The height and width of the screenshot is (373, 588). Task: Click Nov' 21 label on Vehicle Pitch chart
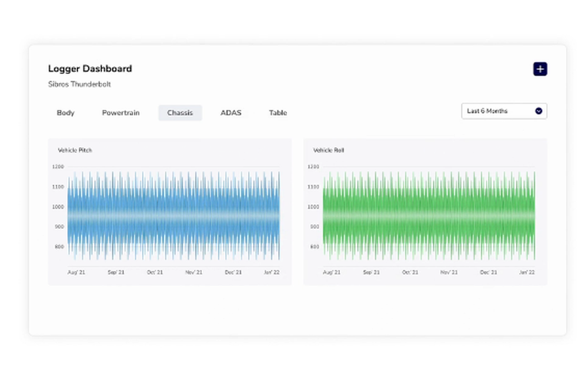click(x=194, y=272)
